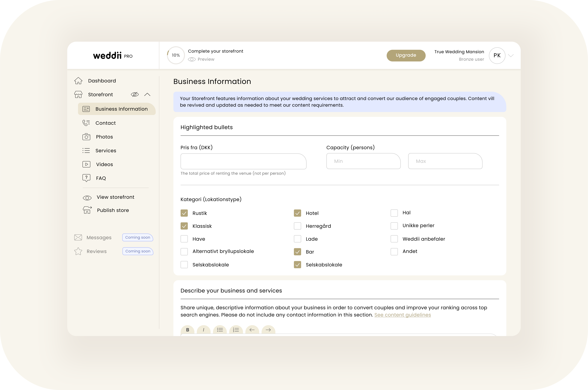This screenshot has height=390, width=588.
Task: Click the right arrow editor button
Action: (x=268, y=330)
